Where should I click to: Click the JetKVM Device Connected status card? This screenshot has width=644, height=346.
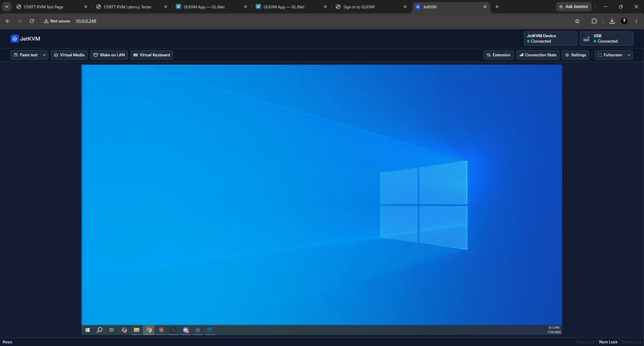click(550, 39)
